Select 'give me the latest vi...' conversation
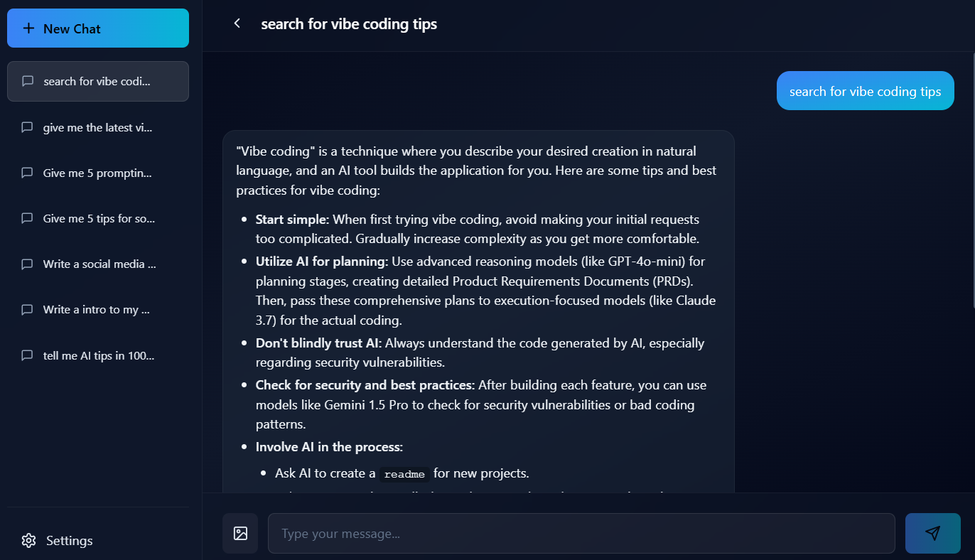Viewport: 975px width, 560px height. click(x=98, y=128)
